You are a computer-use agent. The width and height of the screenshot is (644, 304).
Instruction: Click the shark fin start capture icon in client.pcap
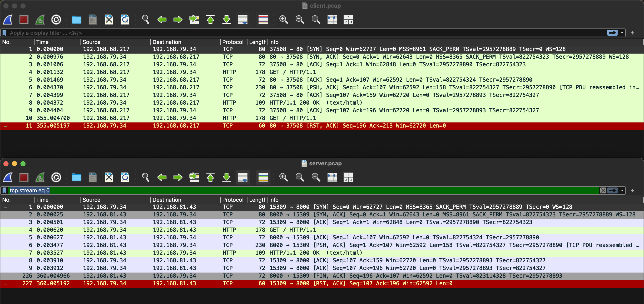click(x=8, y=20)
